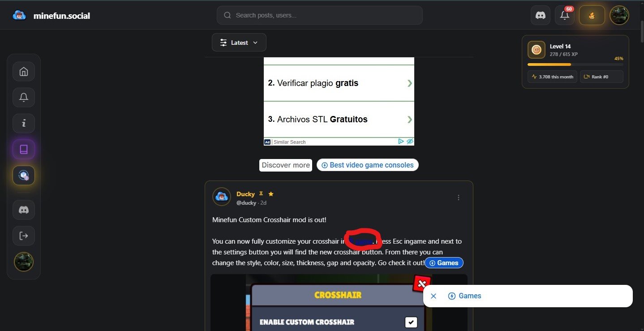Click the Search posts, users field
The image size is (644, 331).
320,15
